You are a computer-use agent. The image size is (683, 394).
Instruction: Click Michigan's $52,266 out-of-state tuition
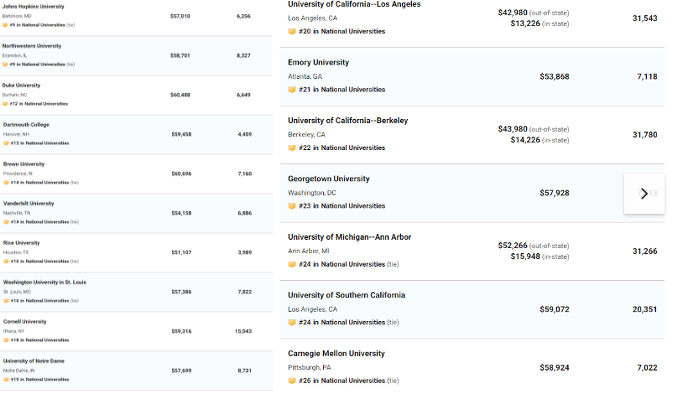pos(513,246)
